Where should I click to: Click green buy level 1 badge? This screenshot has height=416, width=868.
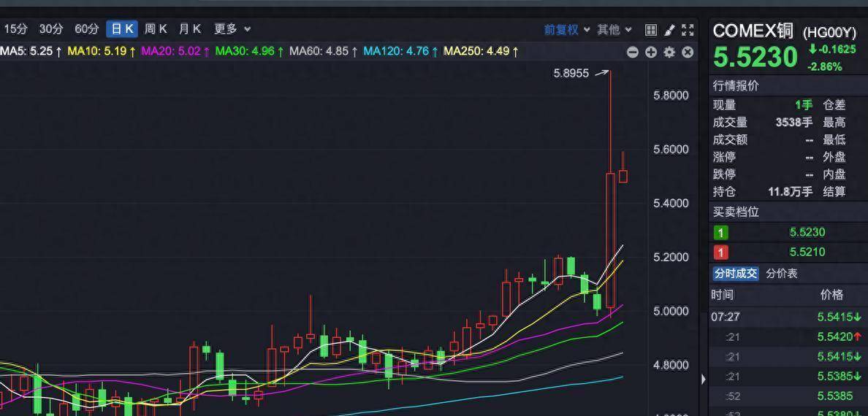(x=720, y=232)
